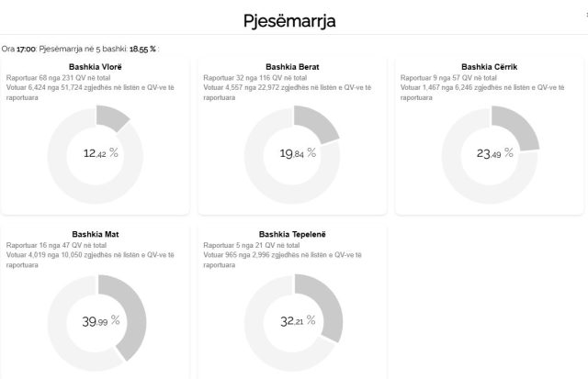
Task: Click the 39.99 % value in Mat chart
Action: point(100,321)
